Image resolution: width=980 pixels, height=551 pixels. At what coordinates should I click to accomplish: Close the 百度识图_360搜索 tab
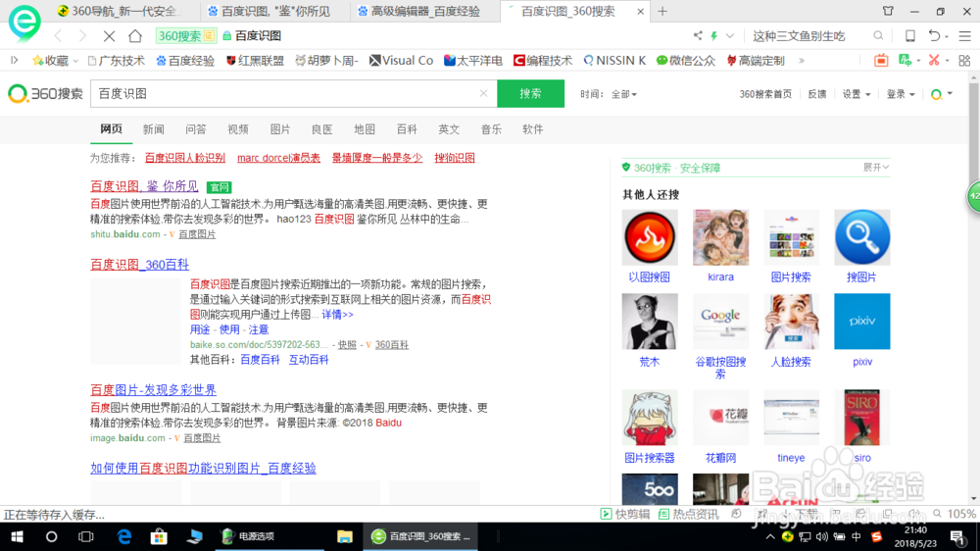point(640,11)
